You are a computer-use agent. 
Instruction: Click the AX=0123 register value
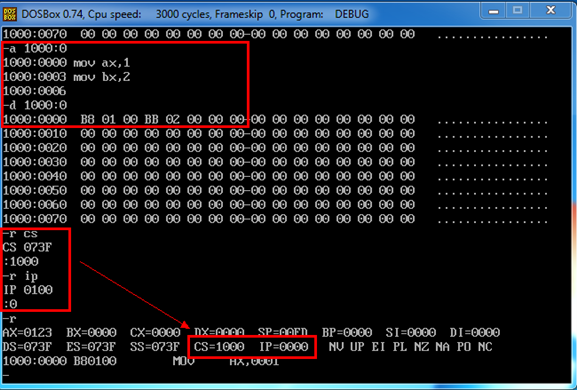[28, 333]
